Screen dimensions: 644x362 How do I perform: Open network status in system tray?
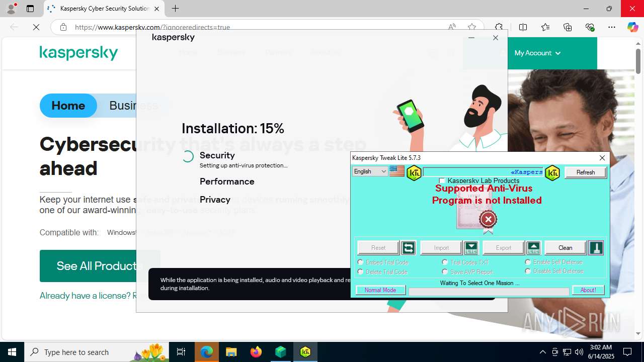[567, 352]
